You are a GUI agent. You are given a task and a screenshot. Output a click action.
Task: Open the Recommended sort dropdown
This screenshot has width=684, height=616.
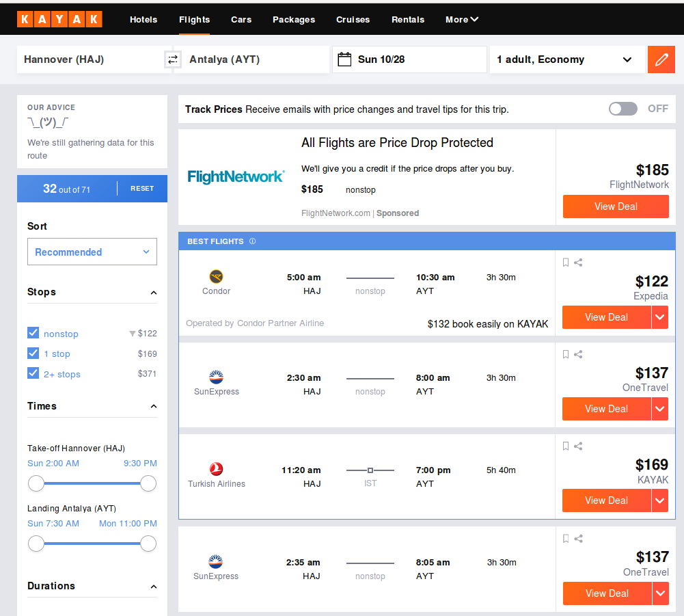click(92, 252)
